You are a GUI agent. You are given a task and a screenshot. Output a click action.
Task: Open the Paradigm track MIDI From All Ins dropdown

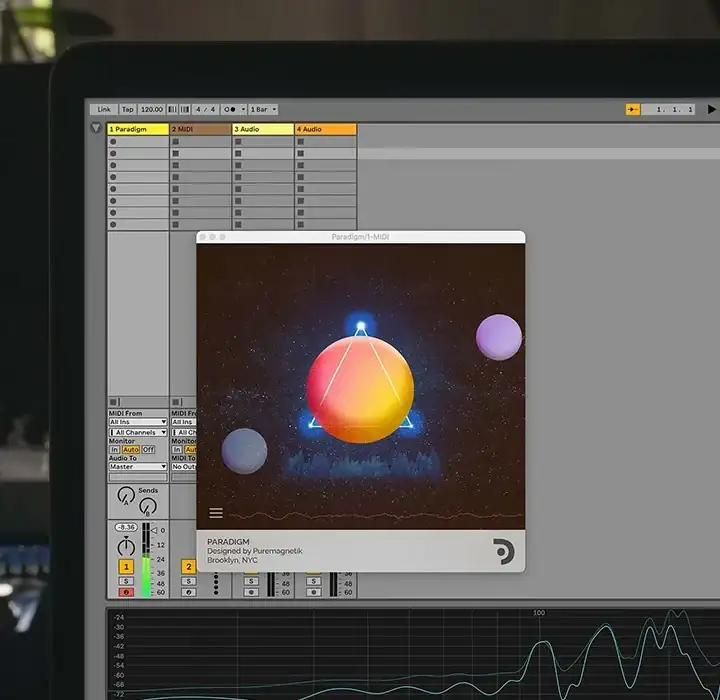coord(138,422)
